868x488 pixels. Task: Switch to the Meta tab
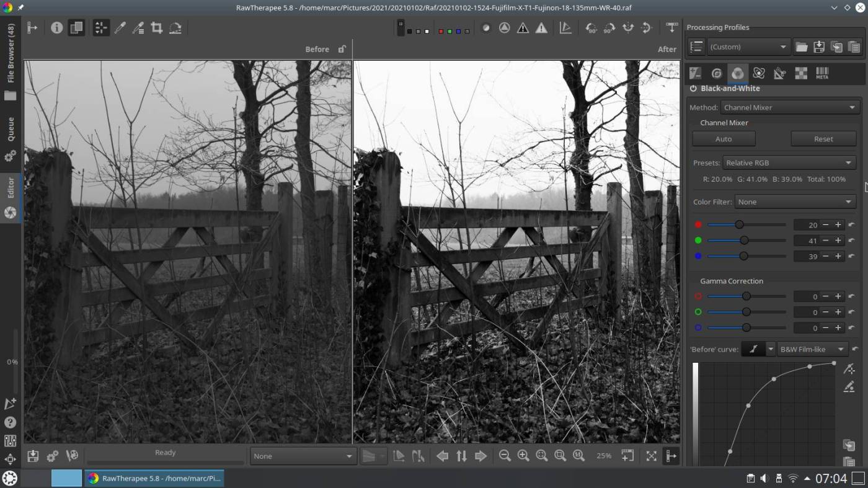[x=822, y=73]
